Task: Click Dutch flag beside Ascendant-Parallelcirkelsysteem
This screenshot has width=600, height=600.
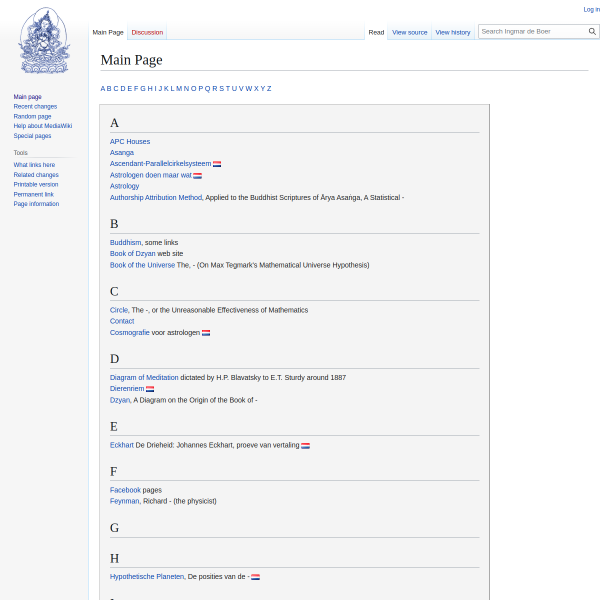Action: (x=217, y=164)
